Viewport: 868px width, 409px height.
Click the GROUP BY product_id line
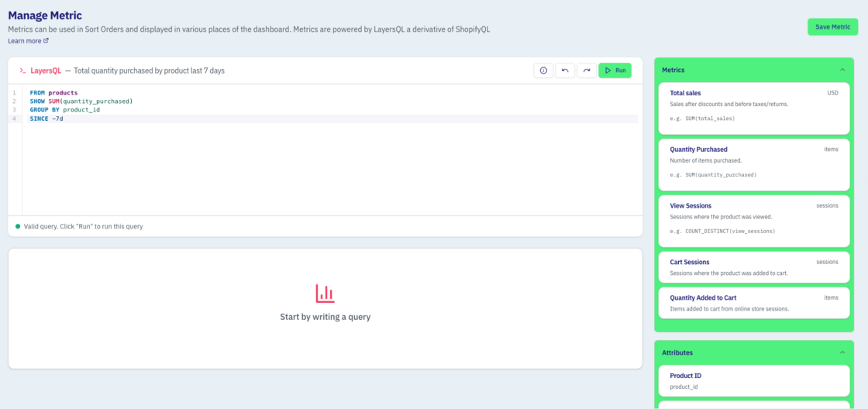tap(65, 110)
